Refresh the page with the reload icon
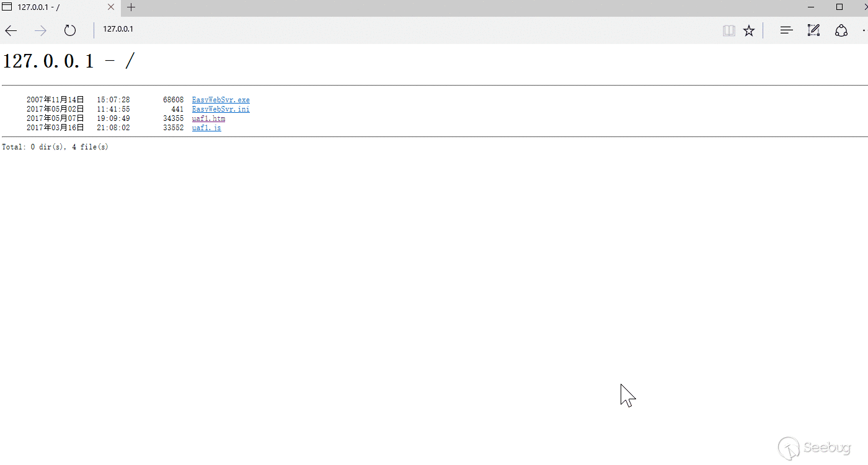The image size is (868, 465). coord(70,30)
